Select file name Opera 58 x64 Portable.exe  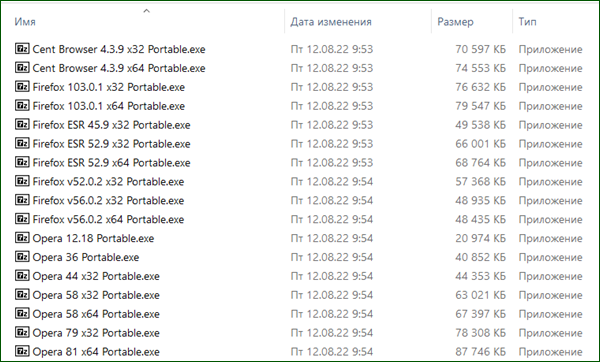click(x=96, y=314)
